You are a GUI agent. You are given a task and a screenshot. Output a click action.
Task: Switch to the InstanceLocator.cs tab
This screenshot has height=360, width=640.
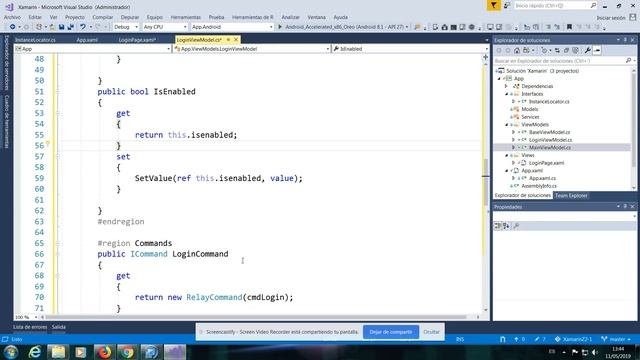pos(35,40)
